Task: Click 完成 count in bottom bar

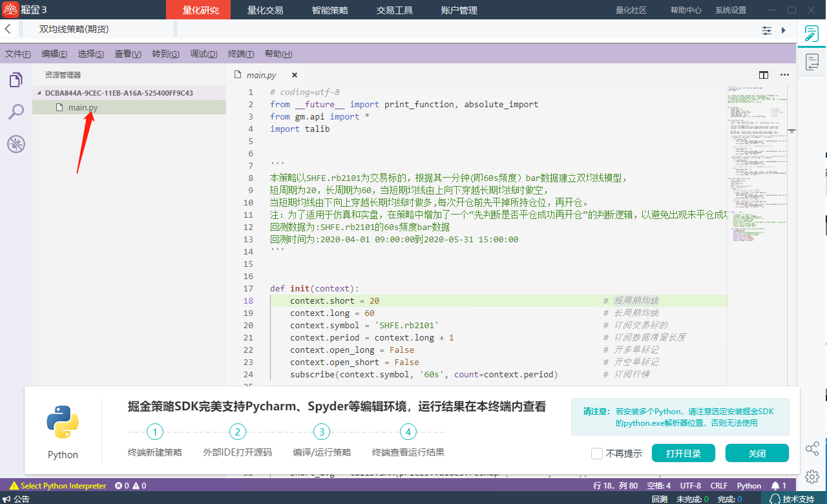Action: [729, 499]
